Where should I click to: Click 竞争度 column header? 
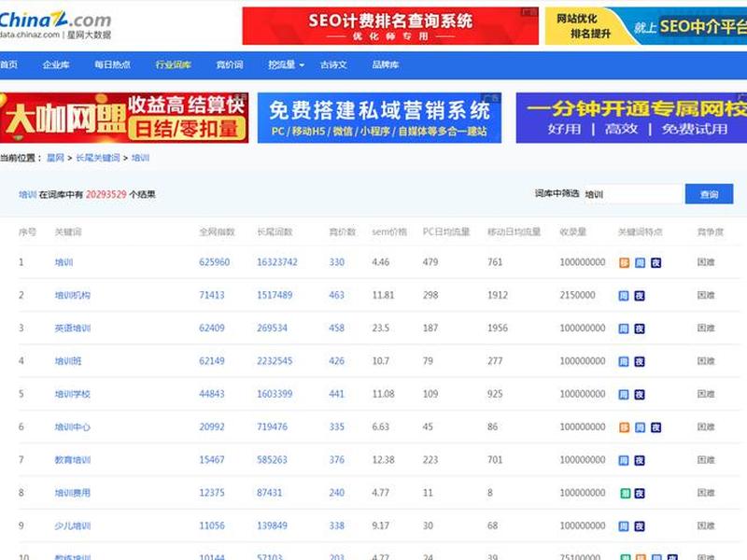click(710, 231)
